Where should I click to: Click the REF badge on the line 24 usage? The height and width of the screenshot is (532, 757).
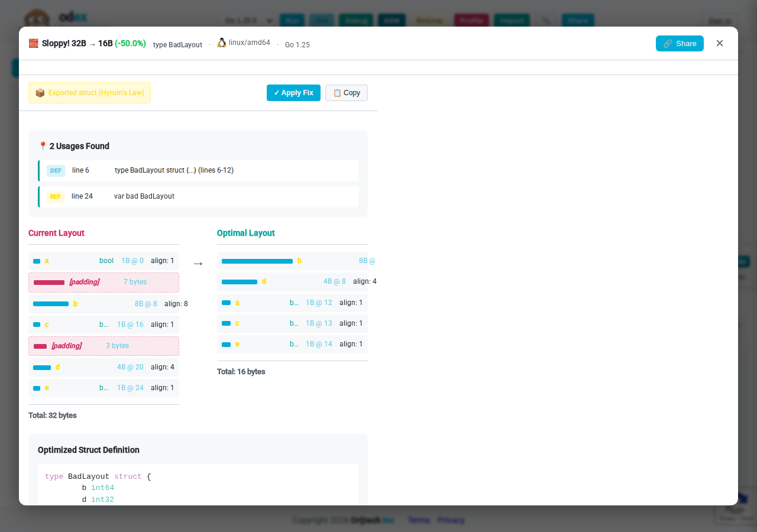[55, 196]
